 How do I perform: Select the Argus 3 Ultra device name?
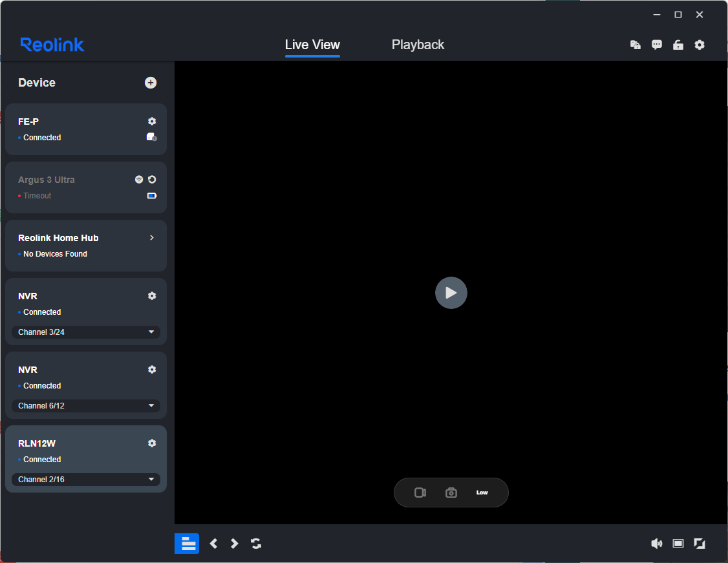point(47,180)
